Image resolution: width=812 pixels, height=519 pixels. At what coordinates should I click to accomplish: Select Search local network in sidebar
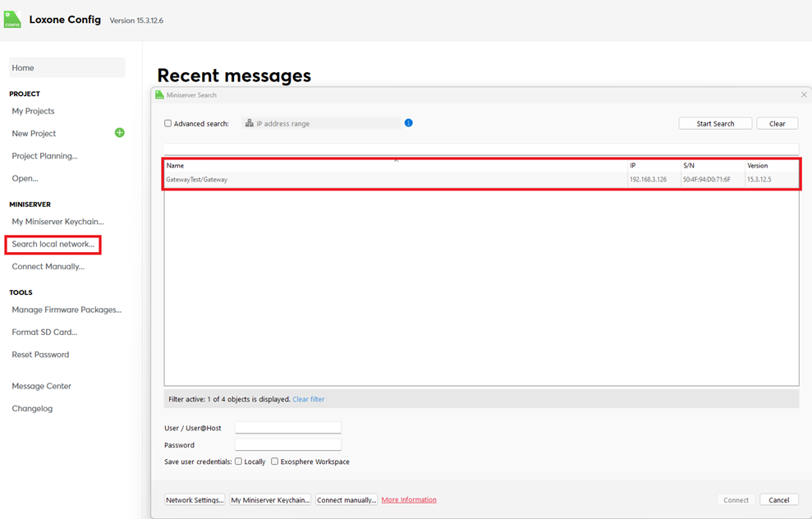[x=53, y=244]
